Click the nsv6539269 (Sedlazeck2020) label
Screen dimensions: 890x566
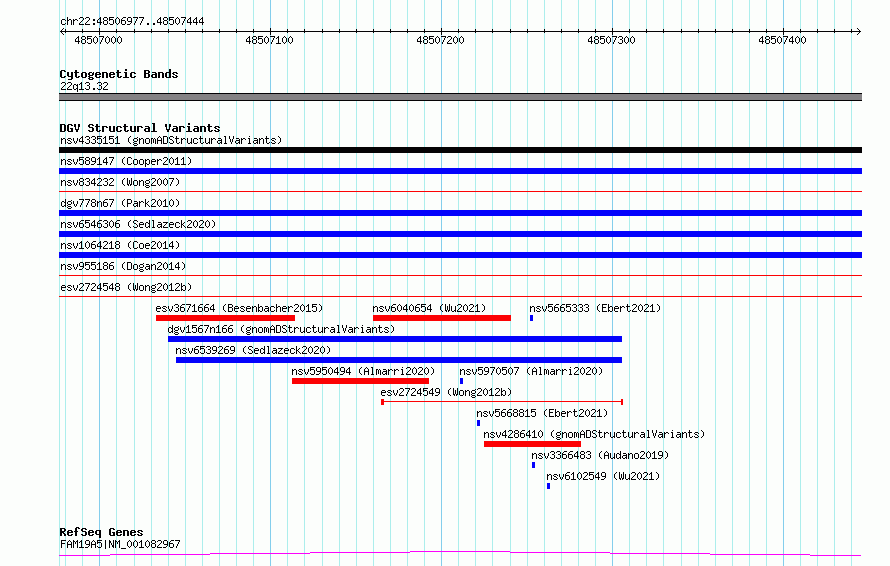coord(253,350)
